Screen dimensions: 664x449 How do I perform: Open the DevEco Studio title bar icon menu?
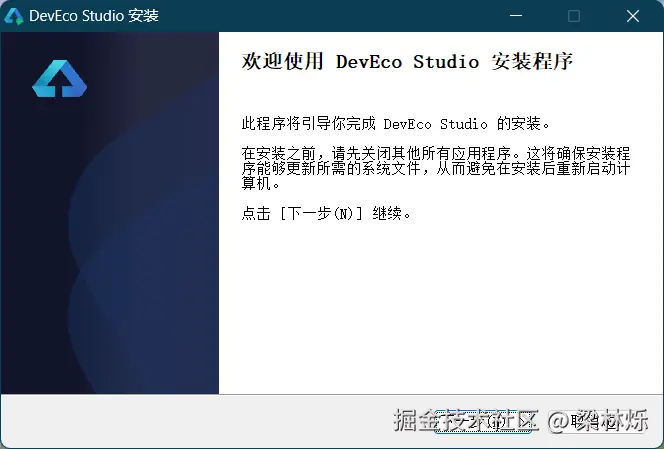point(14,16)
